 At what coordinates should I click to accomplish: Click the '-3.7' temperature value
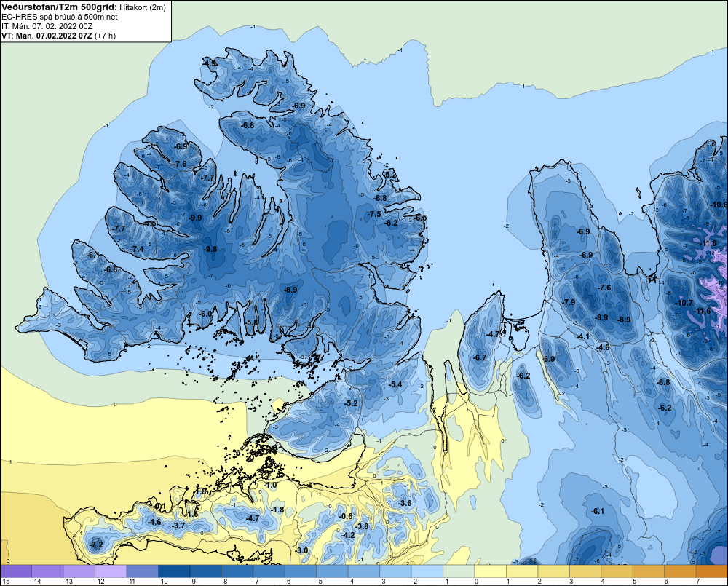(x=179, y=526)
